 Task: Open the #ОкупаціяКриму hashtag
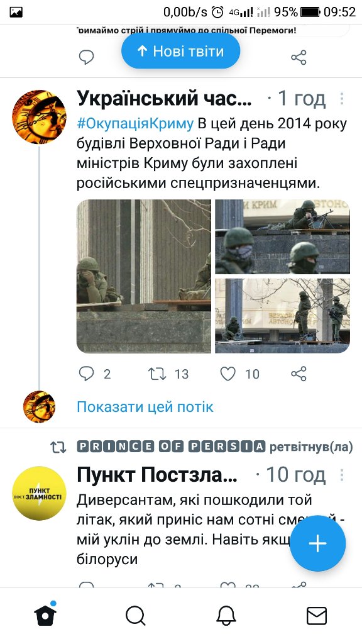click(x=135, y=123)
